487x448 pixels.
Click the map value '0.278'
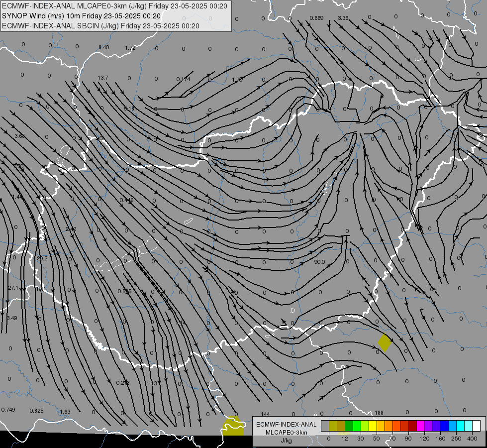(123, 383)
